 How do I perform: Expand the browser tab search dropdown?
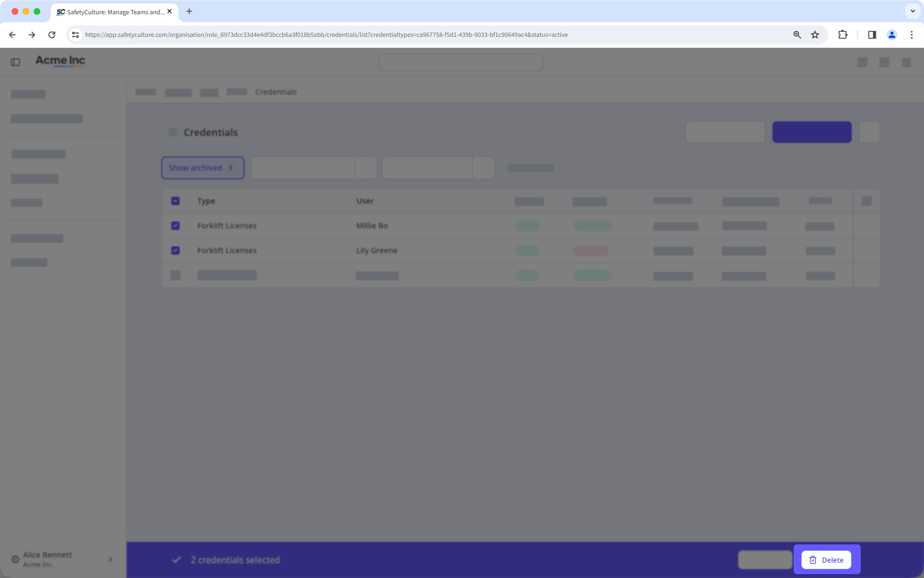click(x=912, y=11)
